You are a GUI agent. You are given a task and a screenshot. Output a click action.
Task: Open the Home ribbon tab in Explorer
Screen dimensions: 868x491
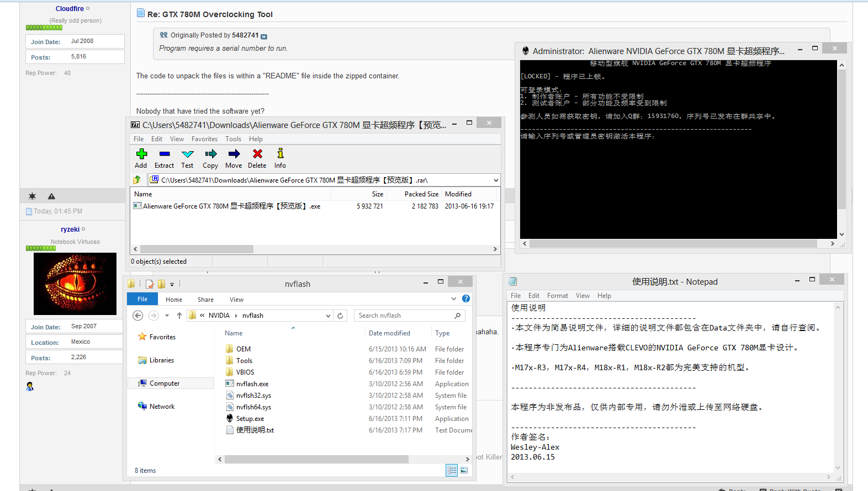[174, 300]
